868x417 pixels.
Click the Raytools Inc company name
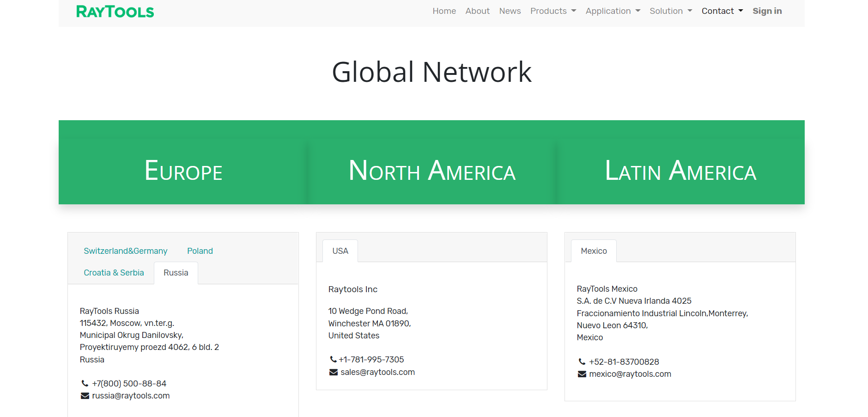[x=353, y=289]
